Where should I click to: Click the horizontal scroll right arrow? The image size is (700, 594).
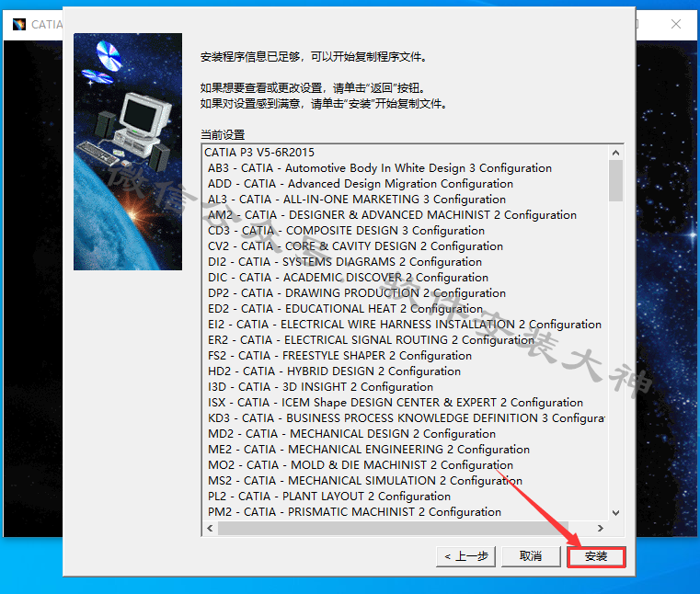click(x=601, y=529)
